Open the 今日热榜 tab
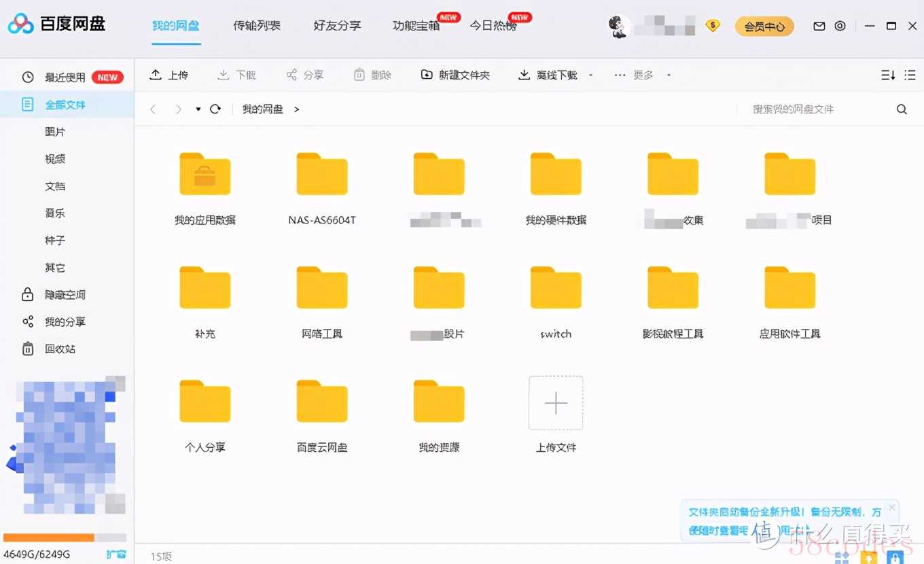The width and height of the screenshot is (924, 564). coord(494,26)
